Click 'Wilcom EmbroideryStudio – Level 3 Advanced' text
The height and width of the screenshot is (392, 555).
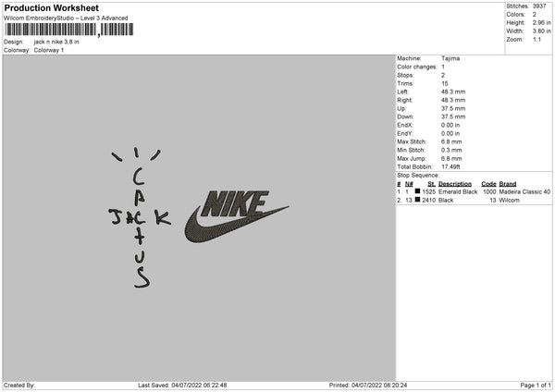(x=66, y=18)
